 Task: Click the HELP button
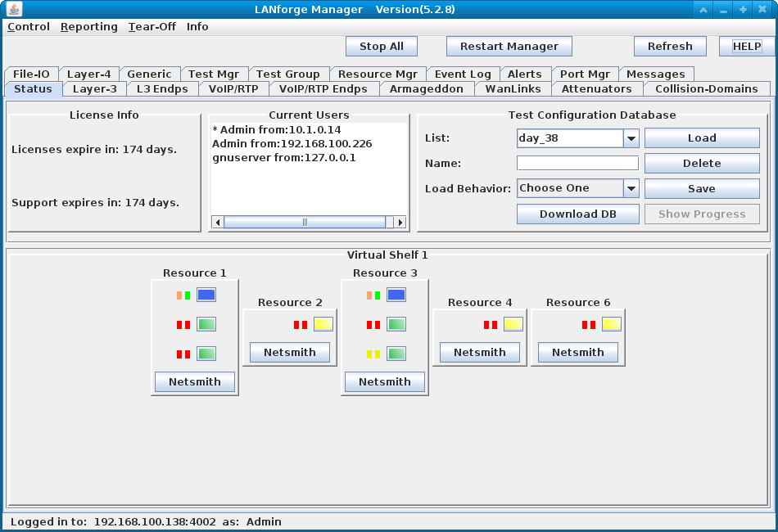coord(747,47)
